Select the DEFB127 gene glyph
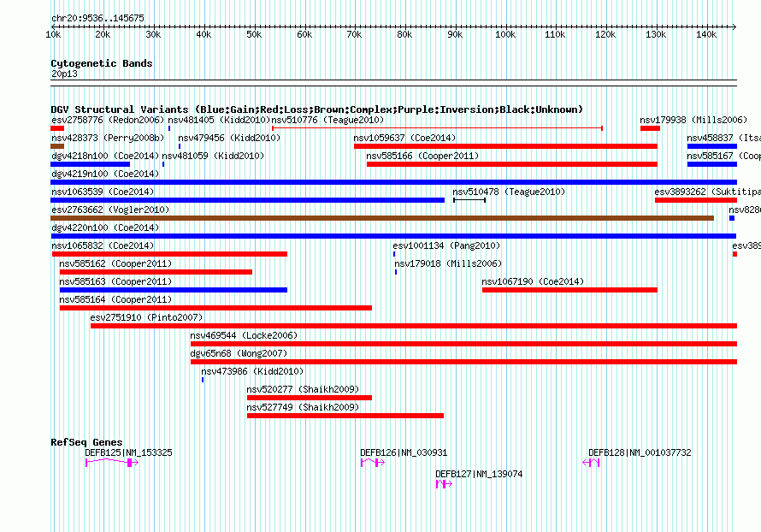Image resolution: width=761 pixels, height=532 pixels. [x=444, y=484]
